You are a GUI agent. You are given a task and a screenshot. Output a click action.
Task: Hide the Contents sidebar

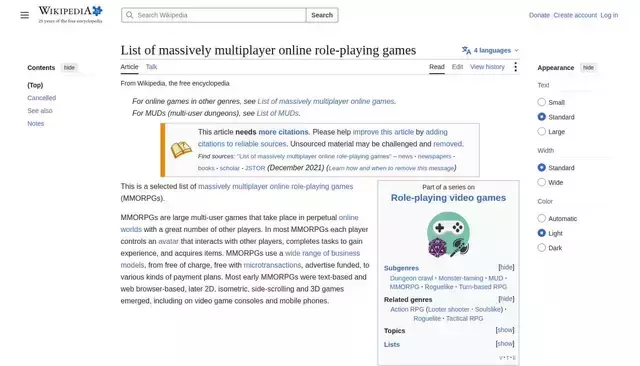tap(69, 67)
